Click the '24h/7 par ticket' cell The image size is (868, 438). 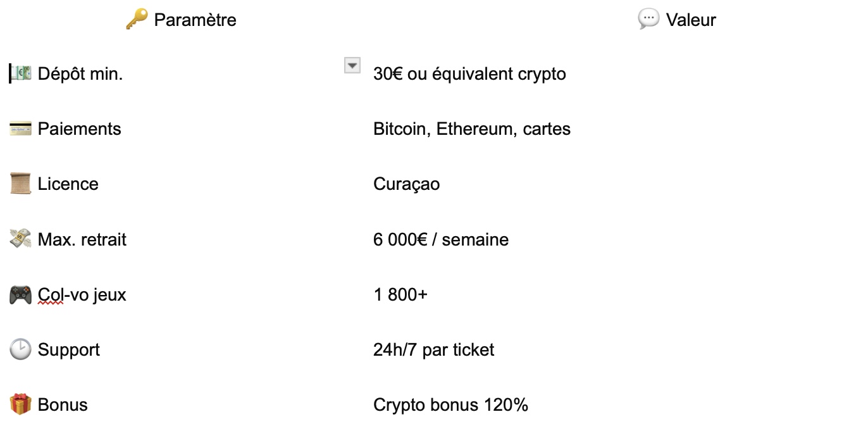434,350
